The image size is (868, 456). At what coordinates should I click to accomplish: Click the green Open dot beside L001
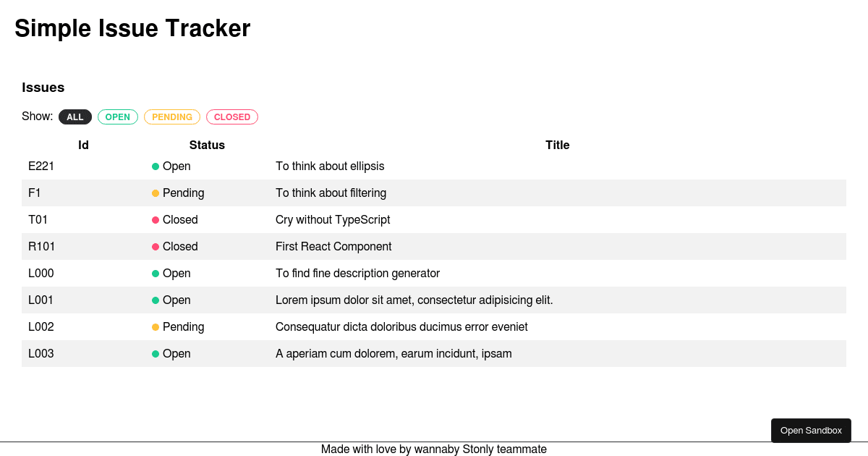[x=155, y=300]
